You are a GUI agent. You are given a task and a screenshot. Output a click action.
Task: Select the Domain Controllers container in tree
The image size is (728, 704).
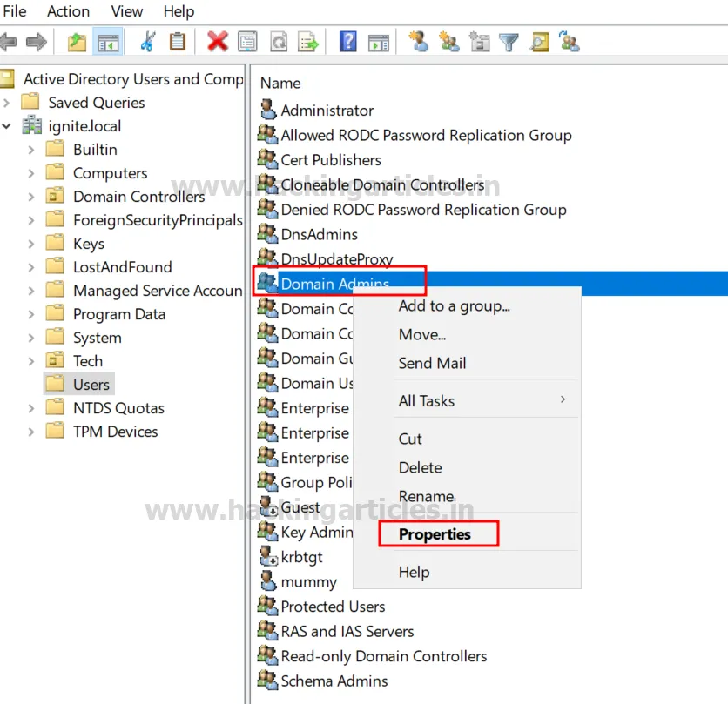(x=138, y=197)
